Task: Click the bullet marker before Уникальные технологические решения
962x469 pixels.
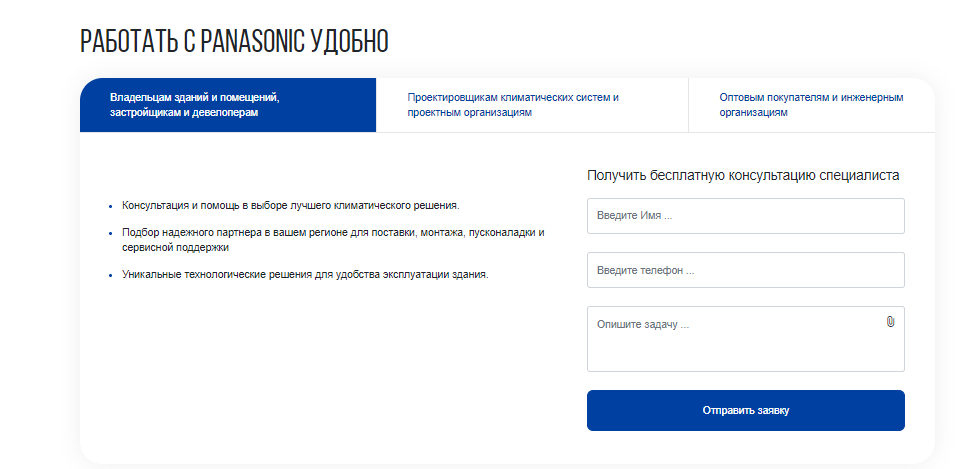Action: click(110, 276)
